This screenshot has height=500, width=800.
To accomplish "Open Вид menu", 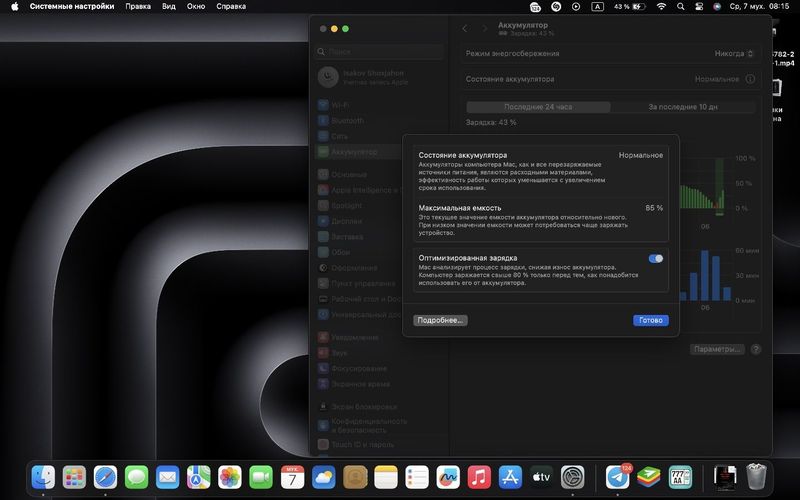I will tap(169, 7).
